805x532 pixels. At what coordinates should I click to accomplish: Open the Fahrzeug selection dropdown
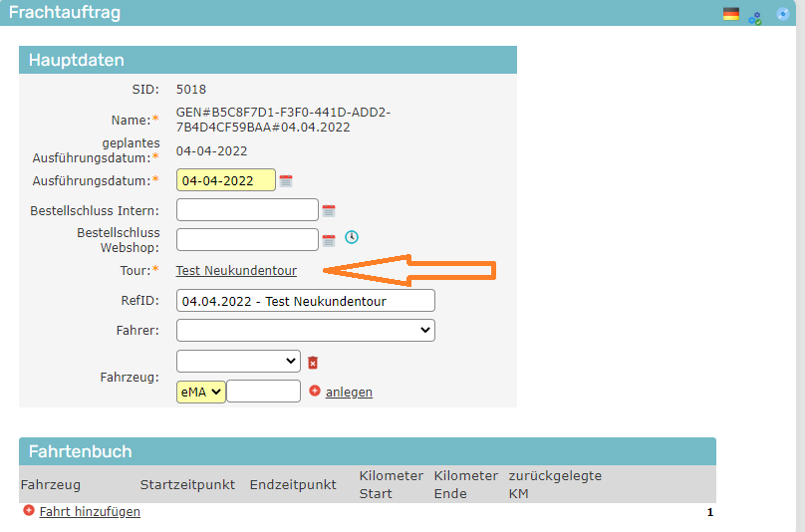(x=238, y=361)
